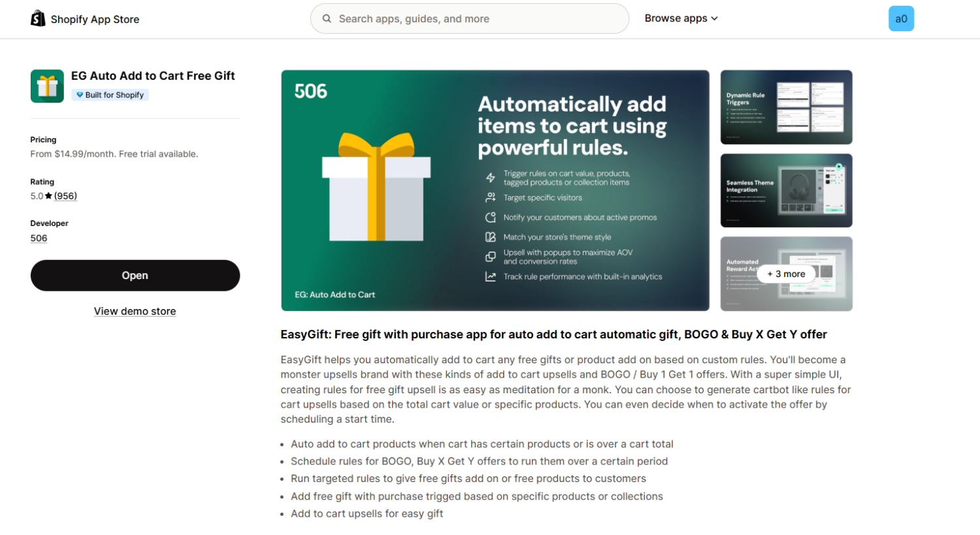Open the Browse apps dropdown
This screenshot has width=980, height=535.
click(681, 18)
